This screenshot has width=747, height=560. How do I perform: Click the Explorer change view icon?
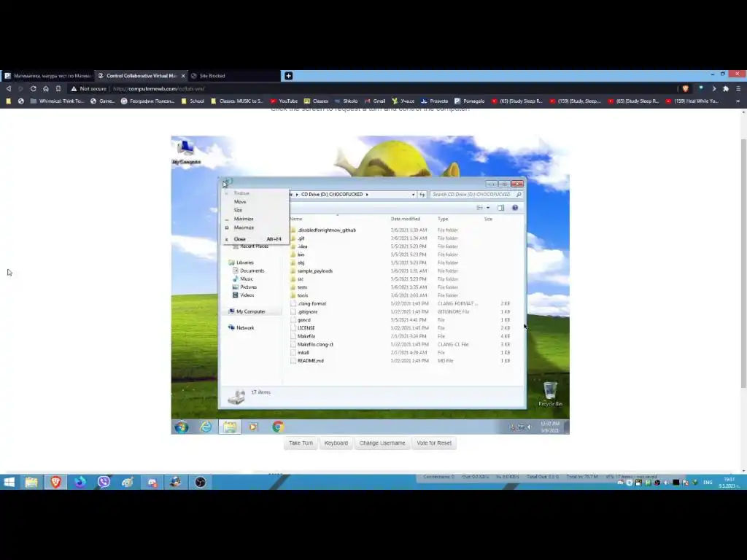[x=480, y=208]
